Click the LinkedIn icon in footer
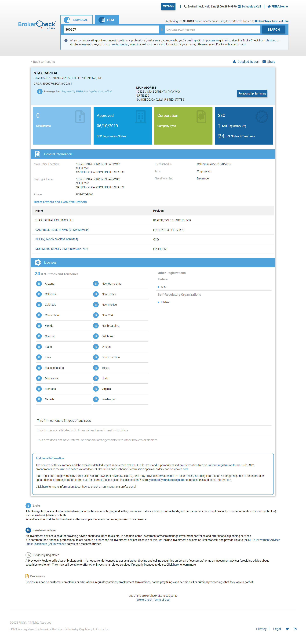 click(295, 629)
